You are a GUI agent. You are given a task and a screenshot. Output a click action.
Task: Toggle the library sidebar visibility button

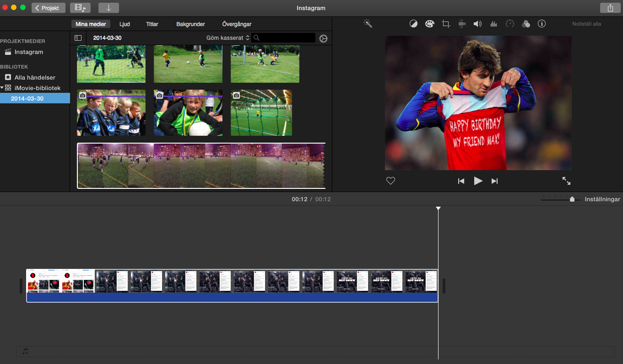pyautogui.click(x=78, y=38)
